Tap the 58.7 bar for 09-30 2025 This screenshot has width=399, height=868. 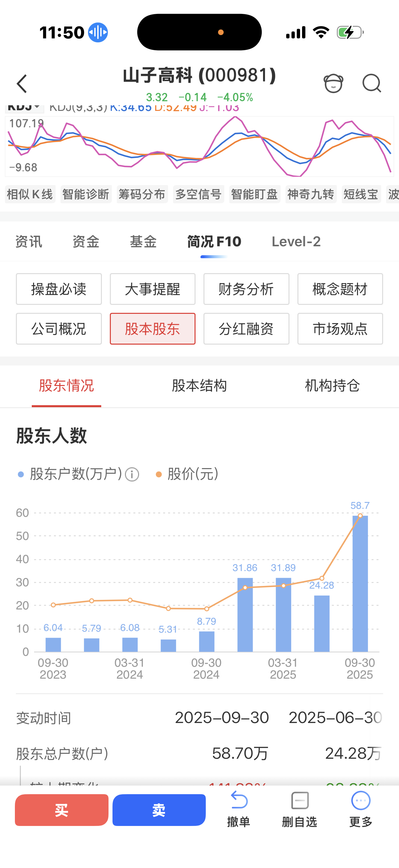coord(360,584)
